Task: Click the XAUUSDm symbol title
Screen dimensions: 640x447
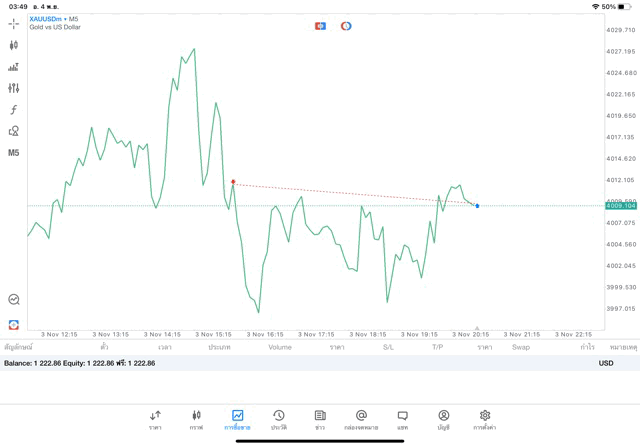Action: [x=46, y=18]
